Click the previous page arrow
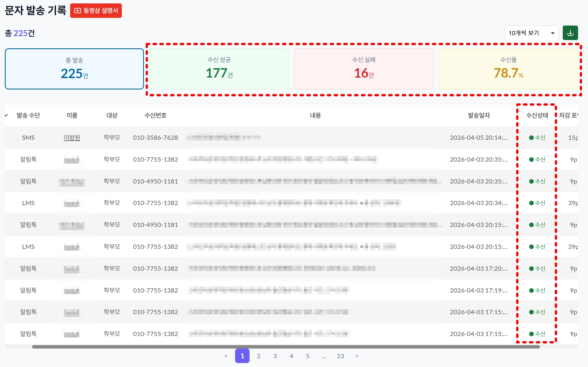Image resolution: width=588 pixels, height=367 pixels. point(226,356)
